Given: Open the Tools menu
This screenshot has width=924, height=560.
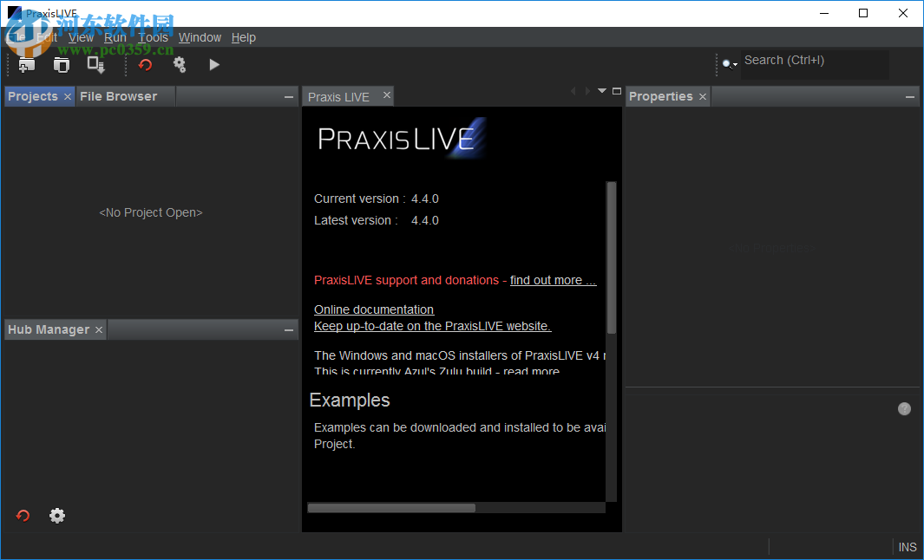Looking at the screenshot, I should pyautogui.click(x=153, y=37).
